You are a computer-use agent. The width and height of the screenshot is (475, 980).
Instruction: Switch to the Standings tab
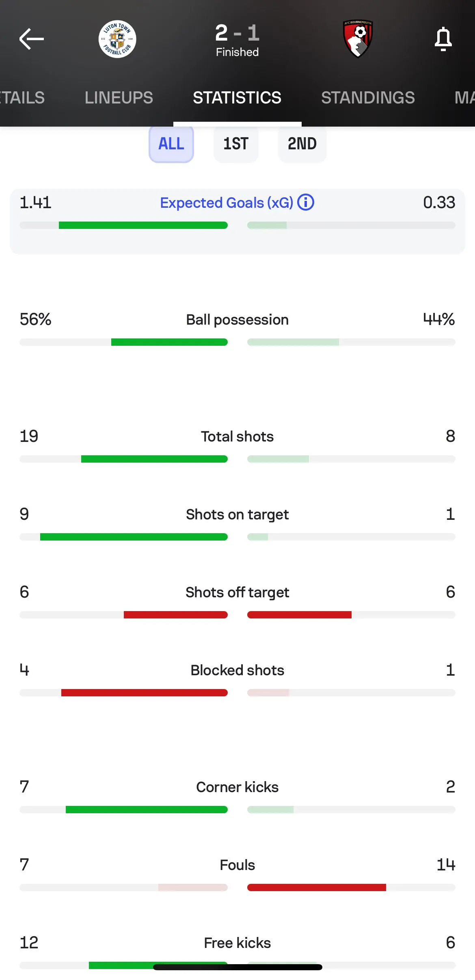(x=368, y=98)
